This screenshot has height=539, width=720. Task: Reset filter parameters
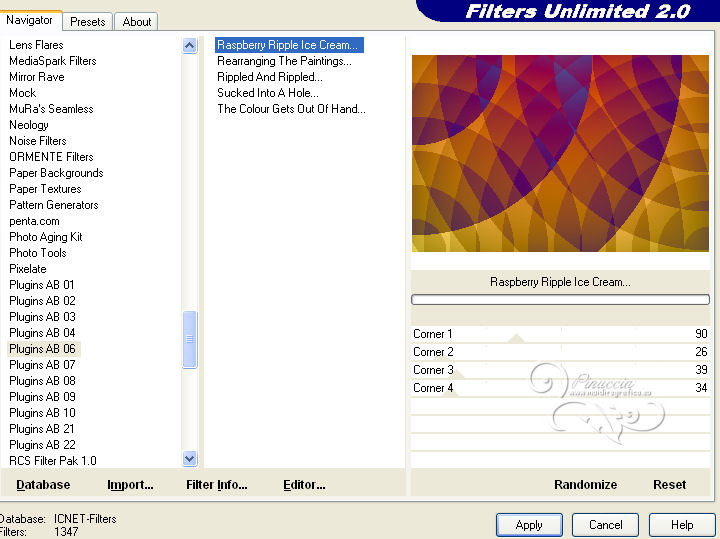tap(669, 485)
